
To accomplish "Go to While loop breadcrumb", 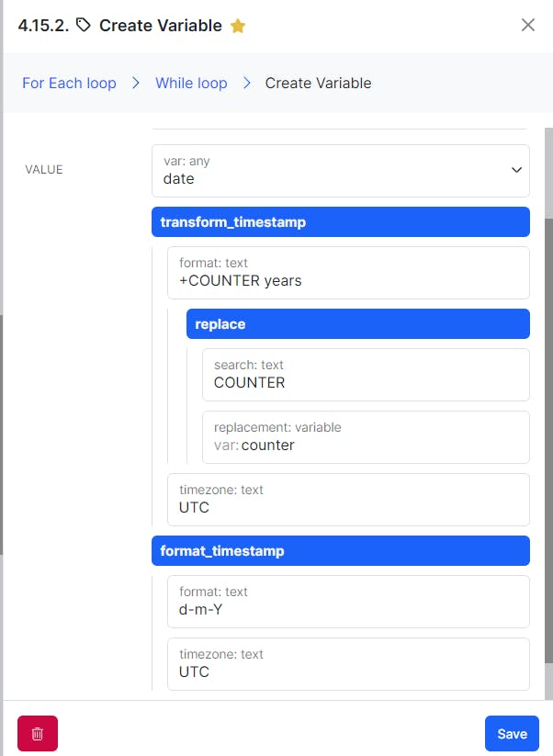I will (191, 83).
